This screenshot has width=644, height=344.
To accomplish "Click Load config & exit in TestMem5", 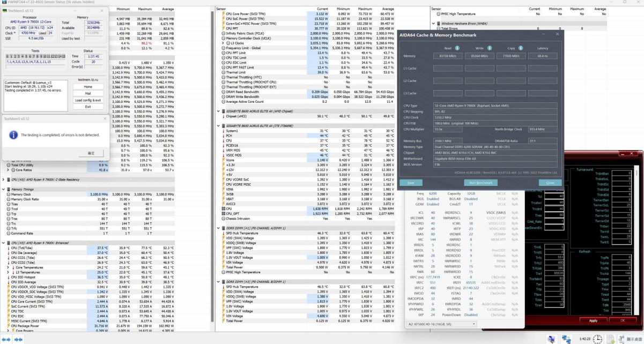I will coord(88,100).
